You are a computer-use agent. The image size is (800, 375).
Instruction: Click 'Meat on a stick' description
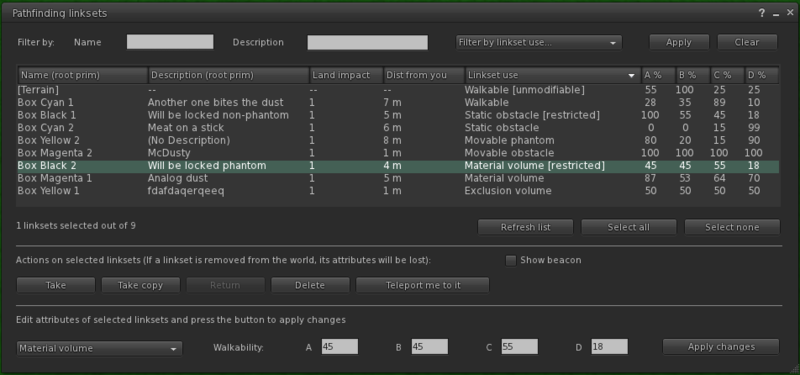pyautogui.click(x=186, y=128)
